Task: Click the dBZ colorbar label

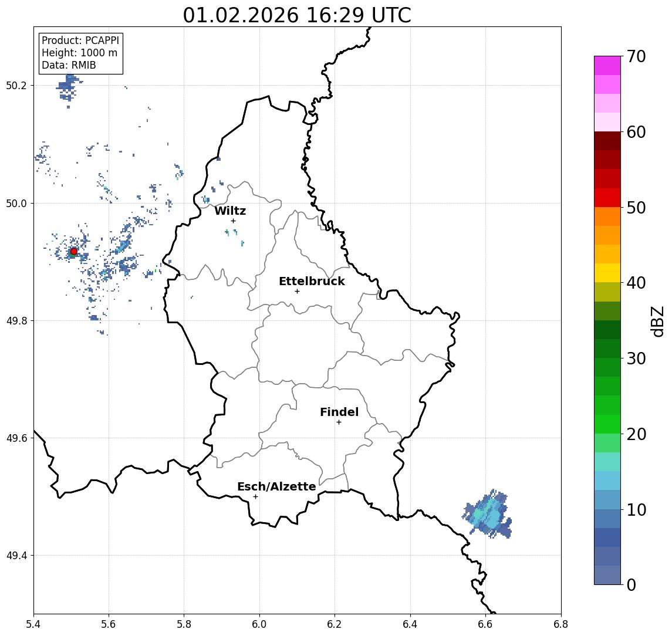Action: point(657,321)
